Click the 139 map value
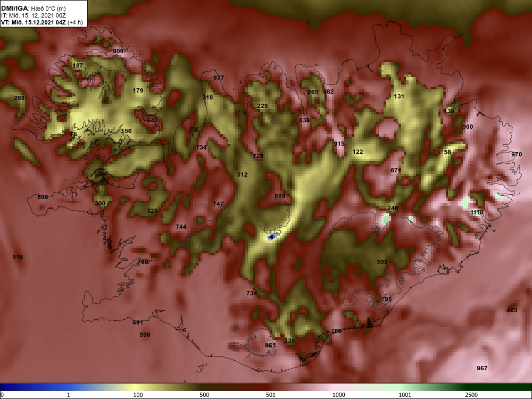Image resolution: width=532 pixels, height=399 pixels. click(449, 111)
